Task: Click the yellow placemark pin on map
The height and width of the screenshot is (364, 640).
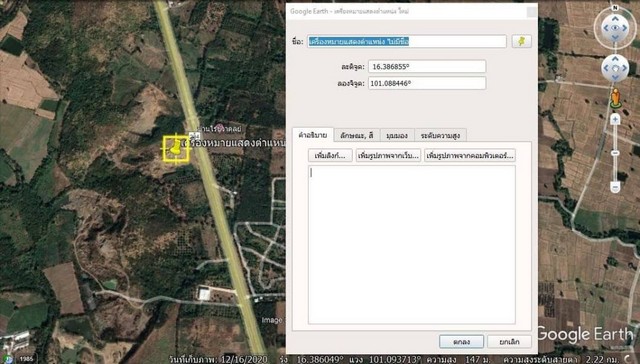Action: point(176,149)
